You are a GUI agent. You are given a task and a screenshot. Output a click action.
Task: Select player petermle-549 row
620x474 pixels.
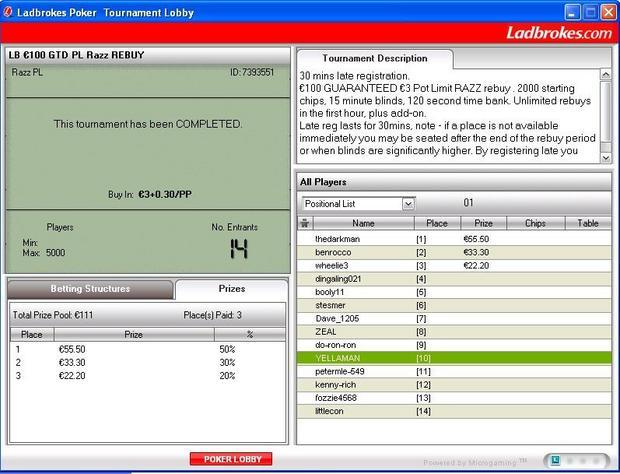point(454,372)
